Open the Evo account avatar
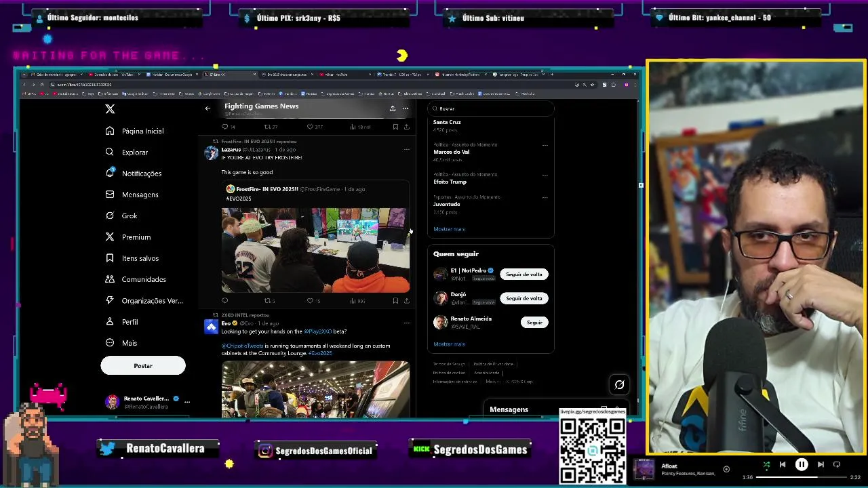The width and height of the screenshot is (868, 488). pos(212,327)
